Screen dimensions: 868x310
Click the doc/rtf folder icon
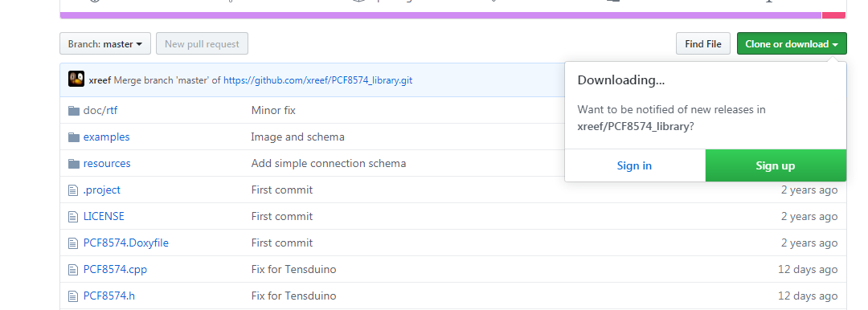point(74,111)
